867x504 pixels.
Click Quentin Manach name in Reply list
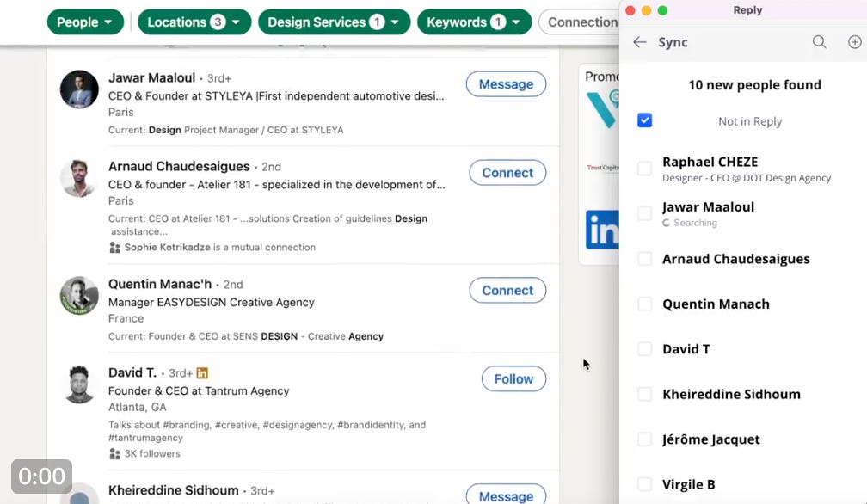pyautogui.click(x=716, y=304)
